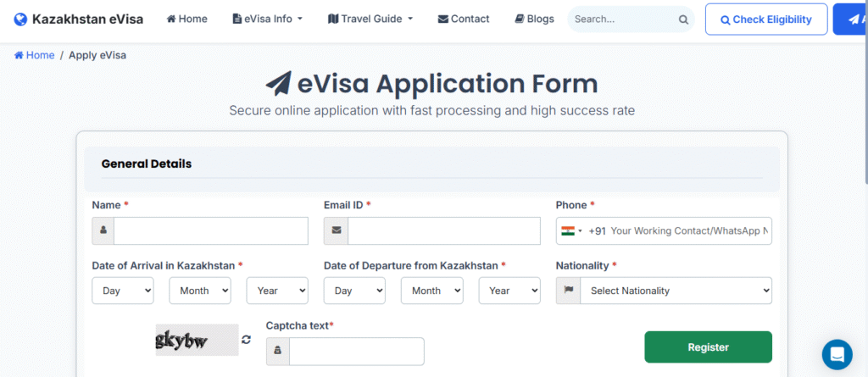Open departure Month dropdown
Viewport: 868px width, 377px height.
(x=432, y=291)
